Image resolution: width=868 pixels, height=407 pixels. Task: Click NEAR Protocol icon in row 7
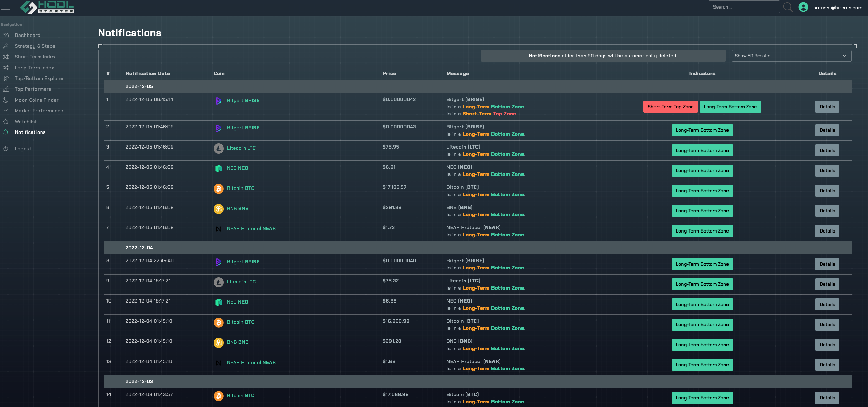point(219,229)
